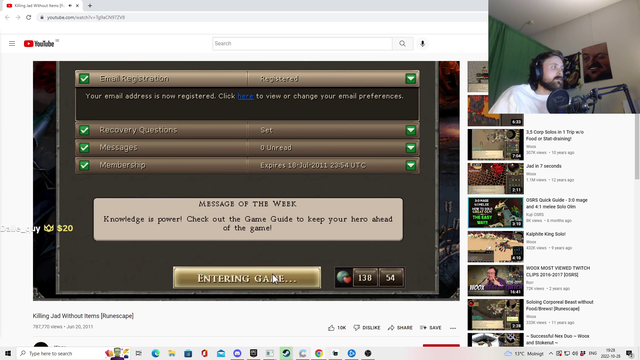Expand the Membership dropdown arrow

click(x=411, y=165)
